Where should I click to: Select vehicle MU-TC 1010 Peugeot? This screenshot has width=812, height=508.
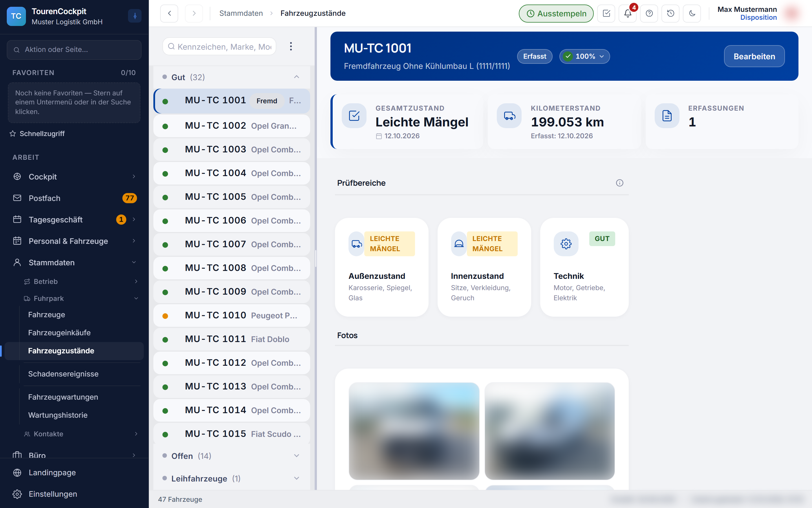(231, 316)
